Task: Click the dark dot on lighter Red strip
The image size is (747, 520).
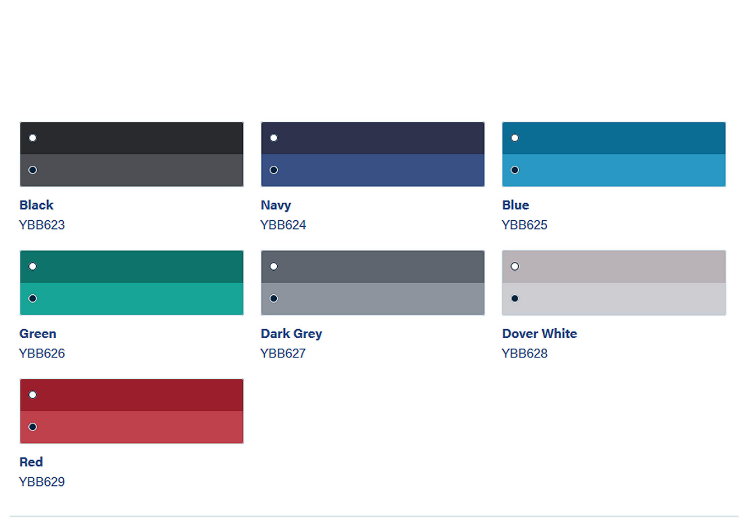Action: point(33,427)
